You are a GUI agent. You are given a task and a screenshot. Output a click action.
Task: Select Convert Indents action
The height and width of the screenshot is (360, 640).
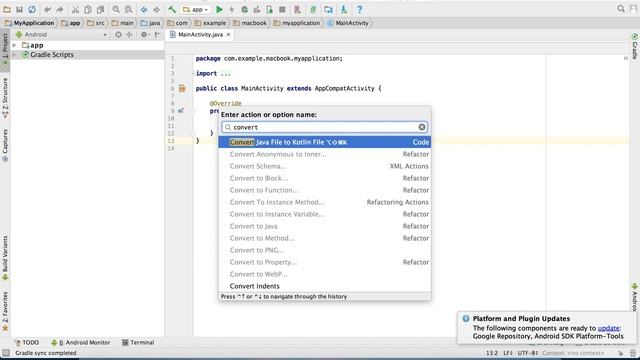[324, 286]
